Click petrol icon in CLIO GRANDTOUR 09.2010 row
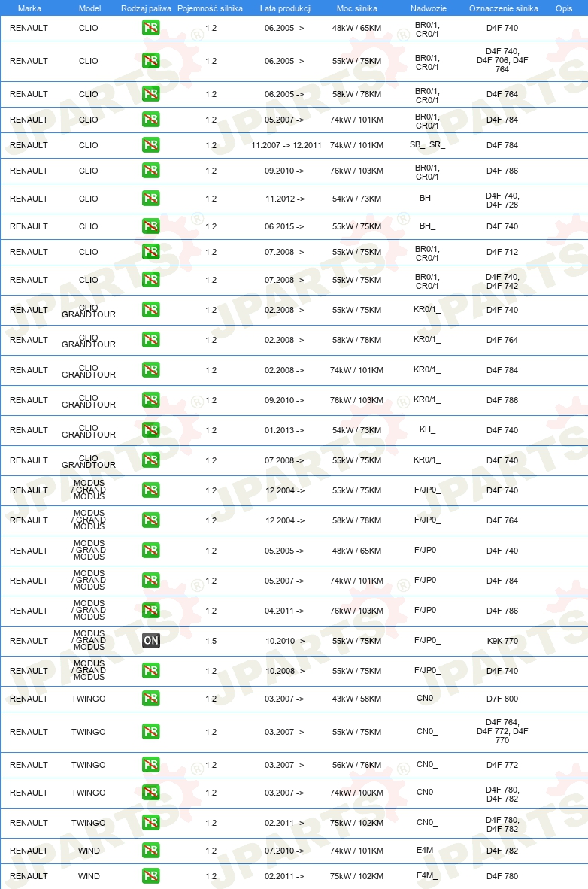The image size is (588, 889). point(151,400)
